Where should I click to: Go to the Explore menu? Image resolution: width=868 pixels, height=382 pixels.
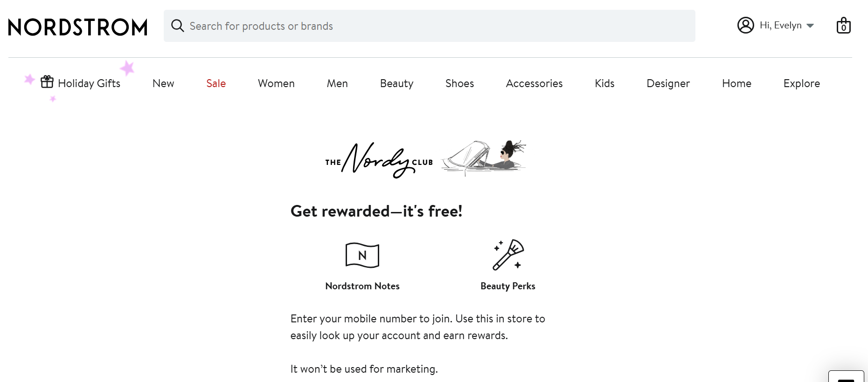click(x=801, y=83)
